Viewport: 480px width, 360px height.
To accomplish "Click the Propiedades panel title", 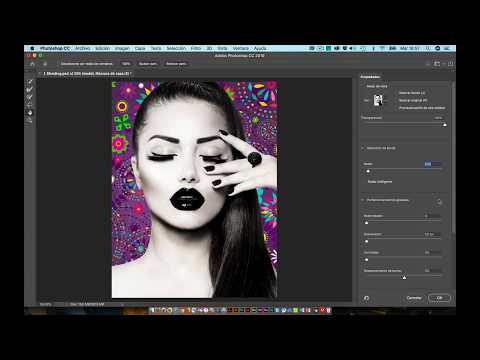I will coord(370,77).
